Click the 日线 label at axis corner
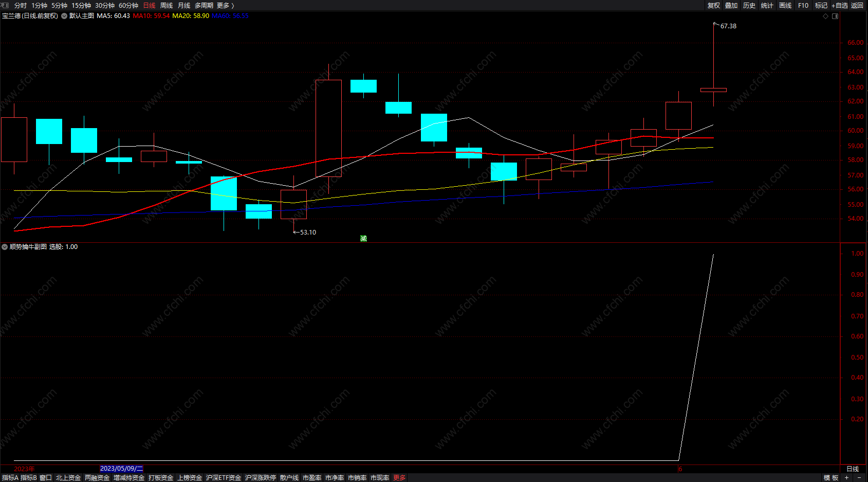 point(853,469)
